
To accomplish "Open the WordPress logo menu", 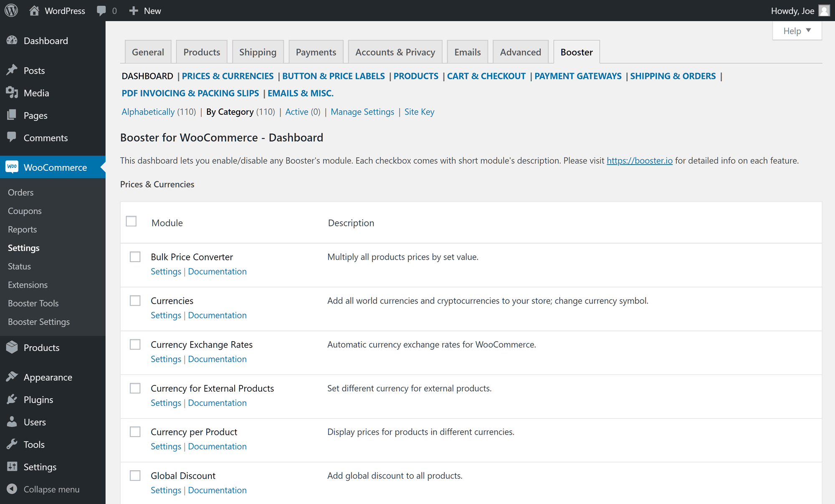I will [x=10, y=10].
